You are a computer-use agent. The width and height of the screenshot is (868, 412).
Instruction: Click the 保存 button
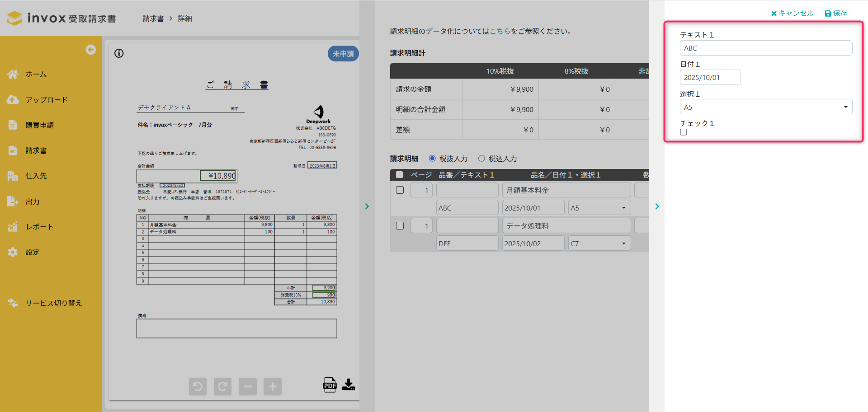[836, 13]
